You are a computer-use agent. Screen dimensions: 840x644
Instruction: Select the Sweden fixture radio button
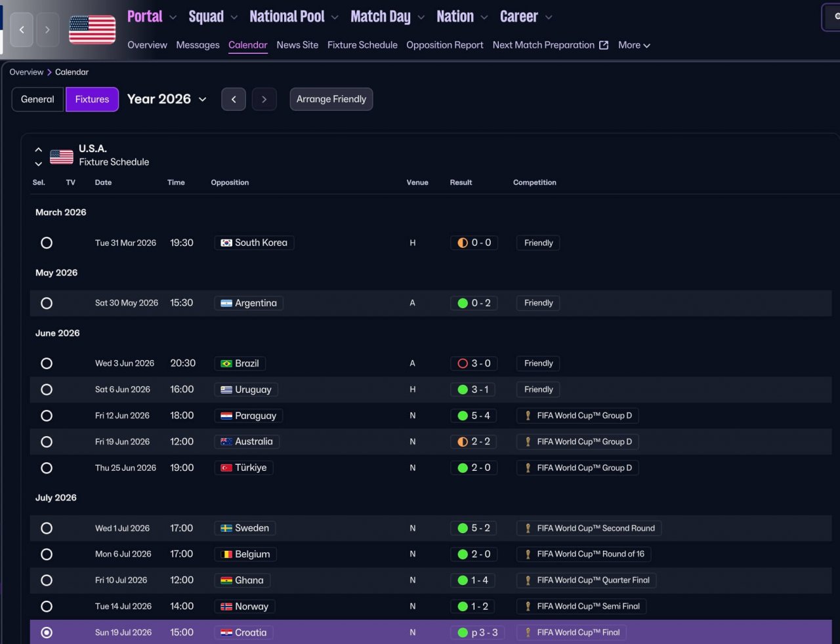pos(47,528)
